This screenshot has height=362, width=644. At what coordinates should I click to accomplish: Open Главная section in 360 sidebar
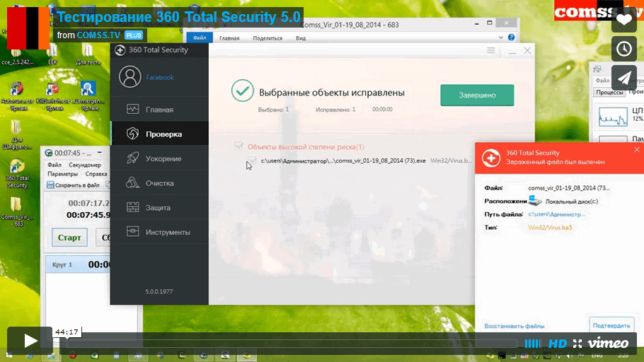coord(159,110)
